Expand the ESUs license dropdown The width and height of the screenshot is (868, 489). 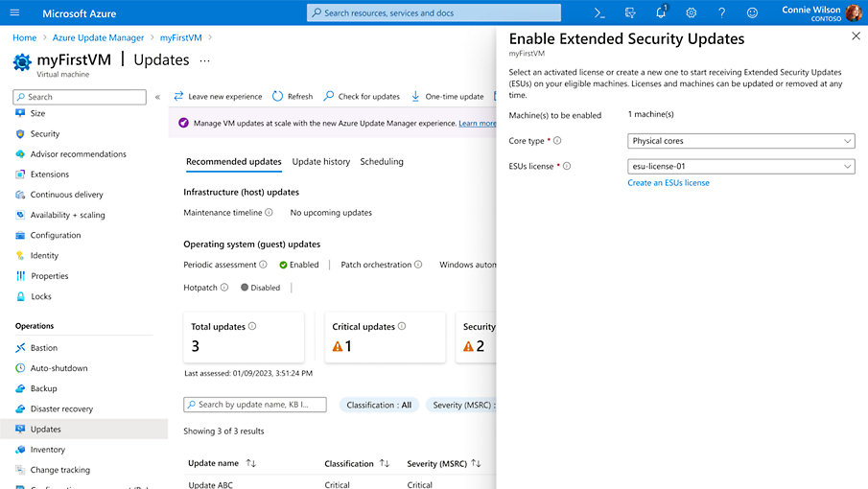(x=739, y=166)
